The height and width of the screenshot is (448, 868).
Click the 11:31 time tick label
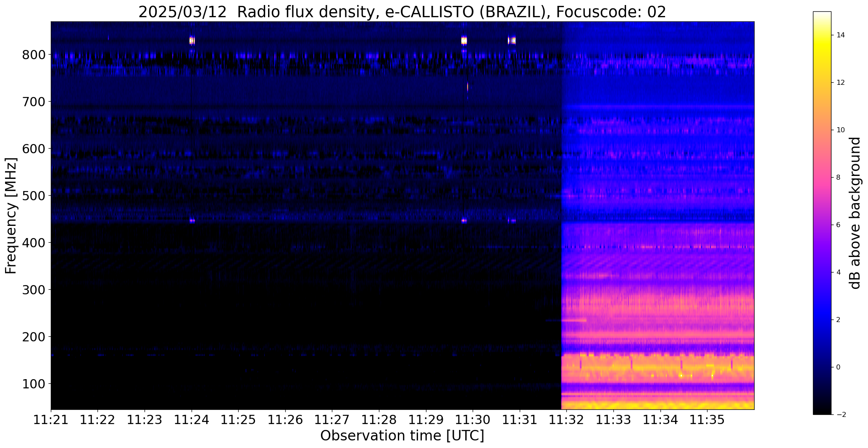point(520,419)
